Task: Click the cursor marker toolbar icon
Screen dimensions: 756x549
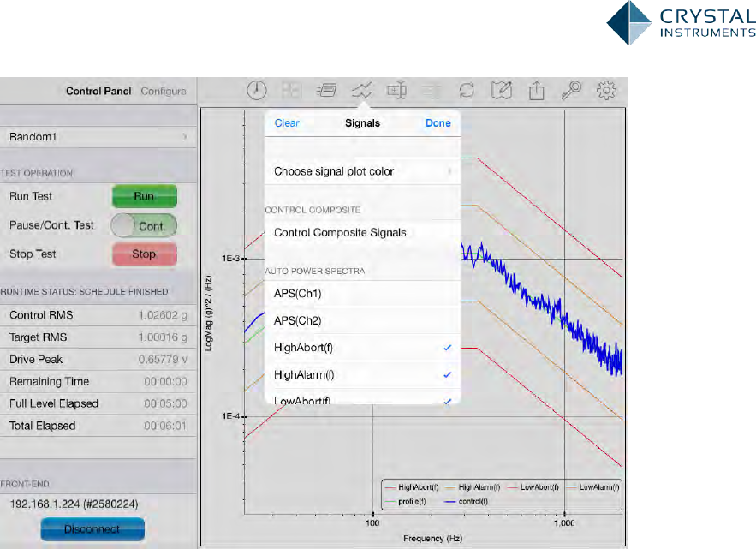Action: (396, 90)
